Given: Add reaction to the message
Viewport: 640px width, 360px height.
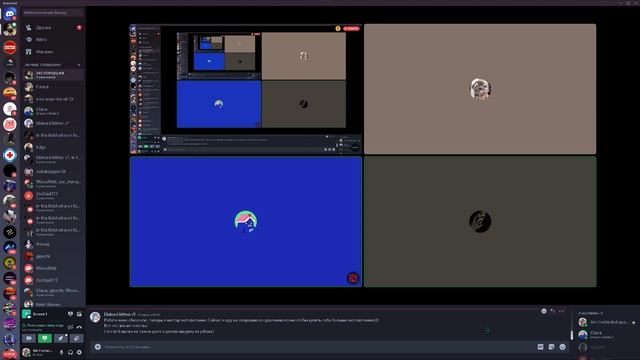Looking at the screenshot, I should (544, 311).
